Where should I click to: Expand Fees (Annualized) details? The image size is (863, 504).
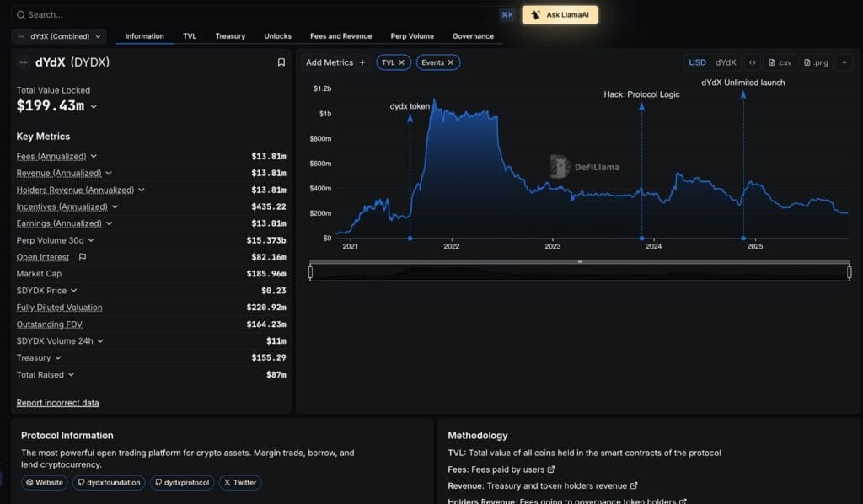click(x=94, y=156)
